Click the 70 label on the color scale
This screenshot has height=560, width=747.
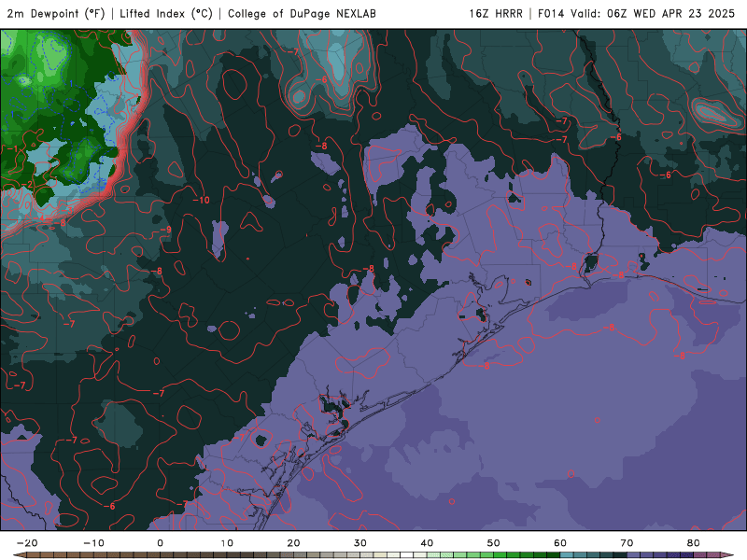pos(627,543)
